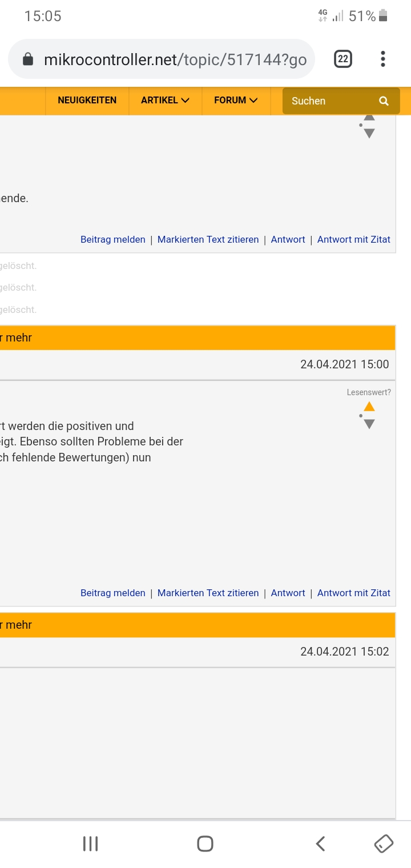The width and height of the screenshot is (411, 868).
Task: Tap Android home navigation button
Action: (205, 843)
